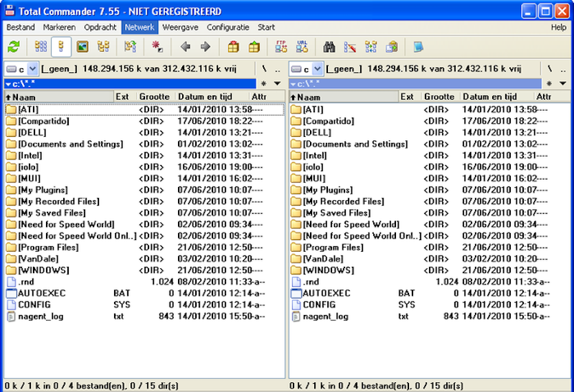Go forward with the right arrow icon

coord(206,47)
